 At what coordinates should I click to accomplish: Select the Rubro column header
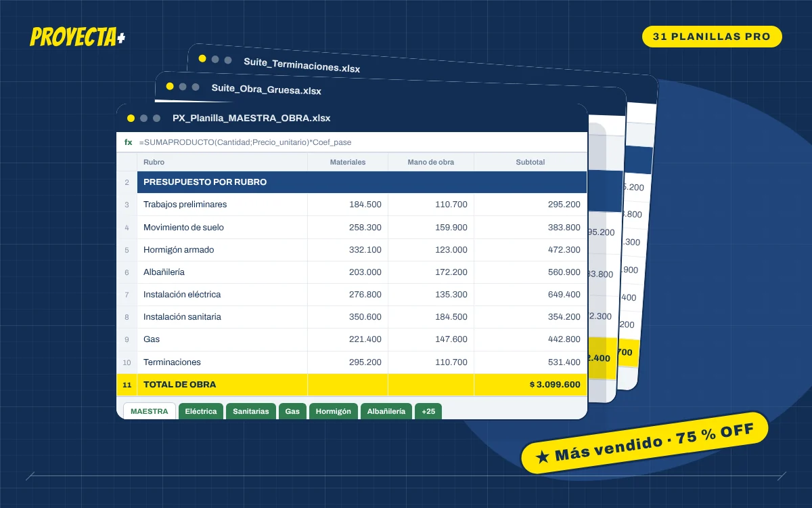click(222, 162)
